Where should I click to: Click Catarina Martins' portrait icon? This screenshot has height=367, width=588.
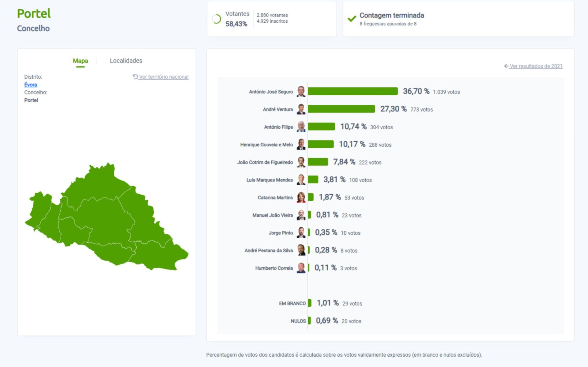coord(301,198)
